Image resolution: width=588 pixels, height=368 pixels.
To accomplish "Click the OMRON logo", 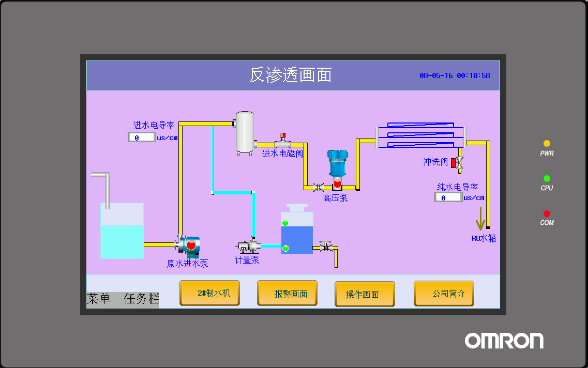I will click(504, 341).
